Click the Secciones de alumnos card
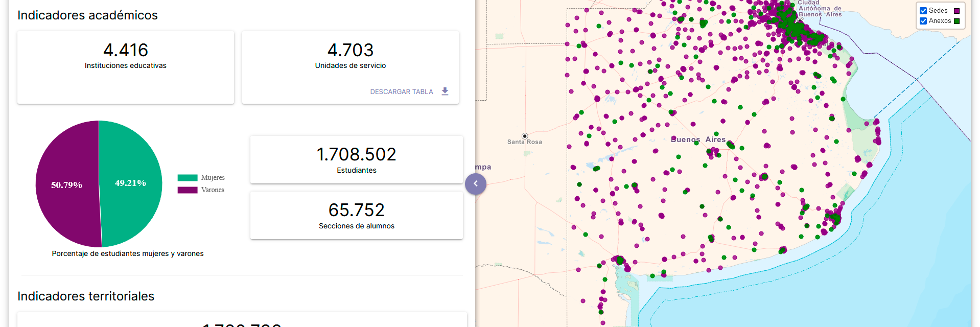This screenshot has width=980, height=327. pyautogui.click(x=356, y=216)
